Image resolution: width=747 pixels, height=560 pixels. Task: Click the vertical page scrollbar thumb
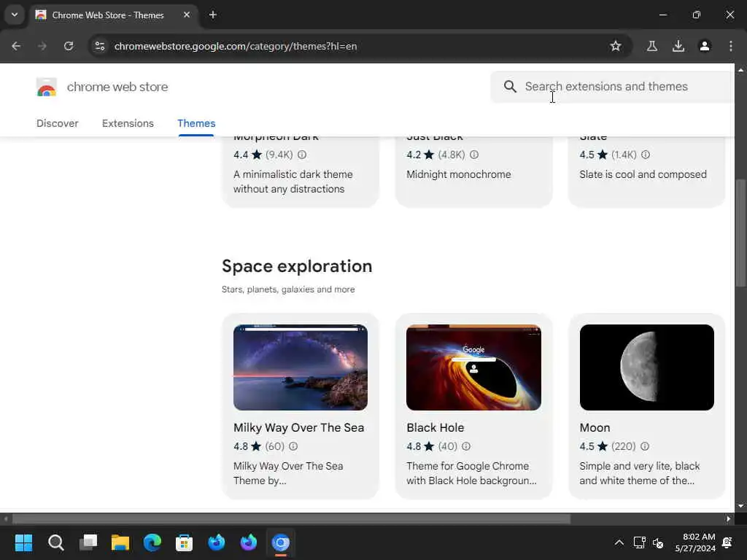click(x=740, y=233)
